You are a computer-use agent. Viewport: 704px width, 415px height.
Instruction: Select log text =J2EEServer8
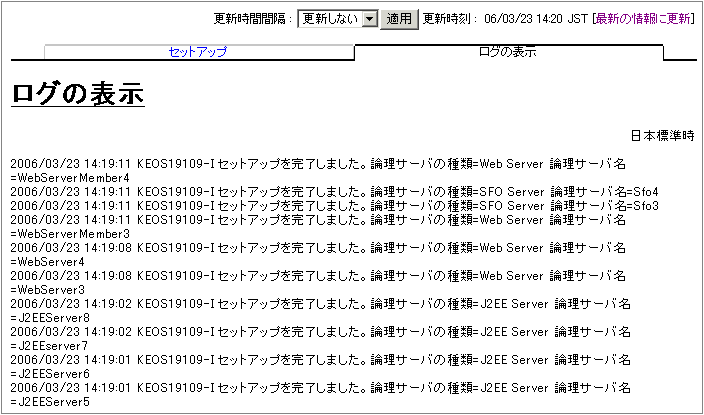(x=50, y=318)
